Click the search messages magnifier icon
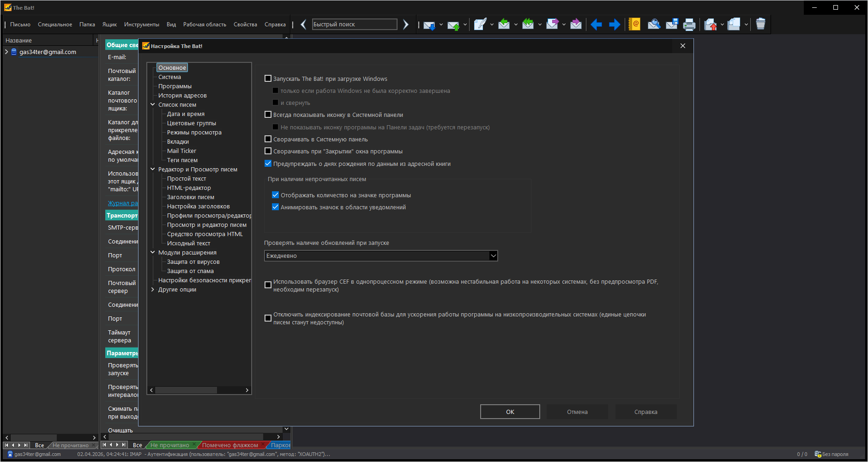Screen dimensions: 868x462 coord(653,24)
